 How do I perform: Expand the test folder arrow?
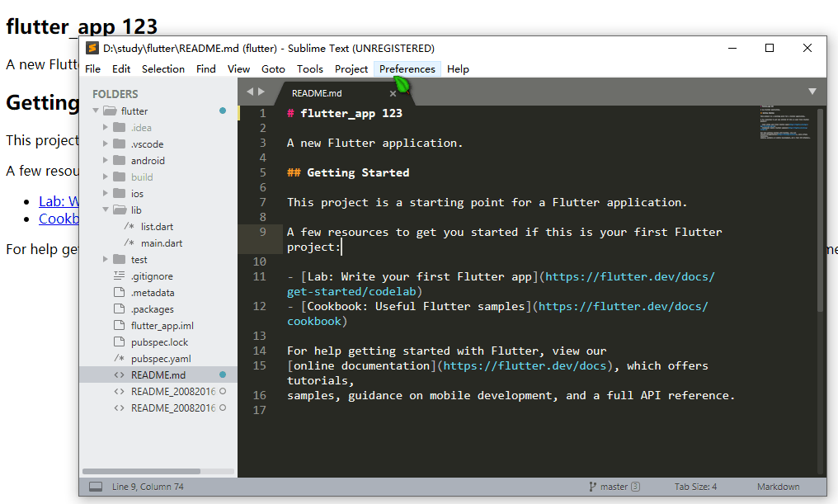pyautogui.click(x=106, y=259)
